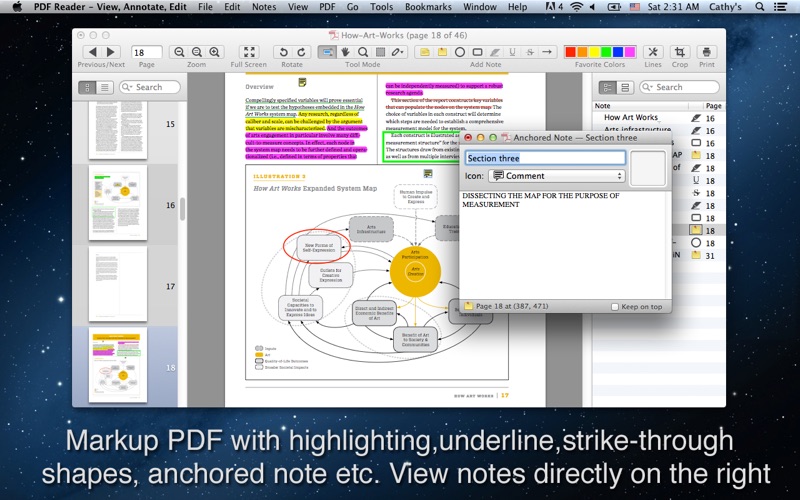
Task: Click the zoom out magnifier button
Action: click(179, 52)
